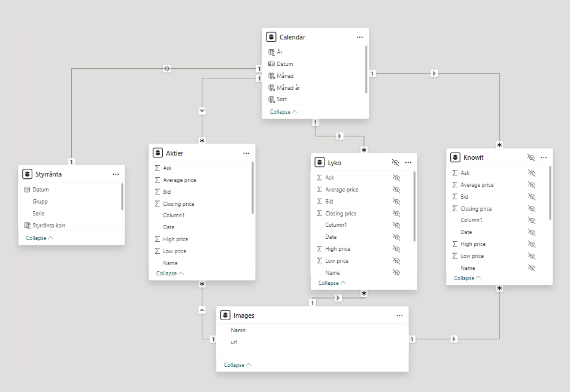This screenshot has width=570, height=392.
Task: Open Lyko table more options menu
Action: [x=408, y=162]
